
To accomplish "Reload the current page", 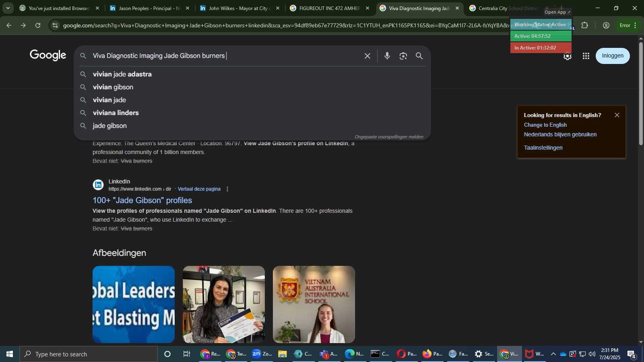I will (38, 25).
